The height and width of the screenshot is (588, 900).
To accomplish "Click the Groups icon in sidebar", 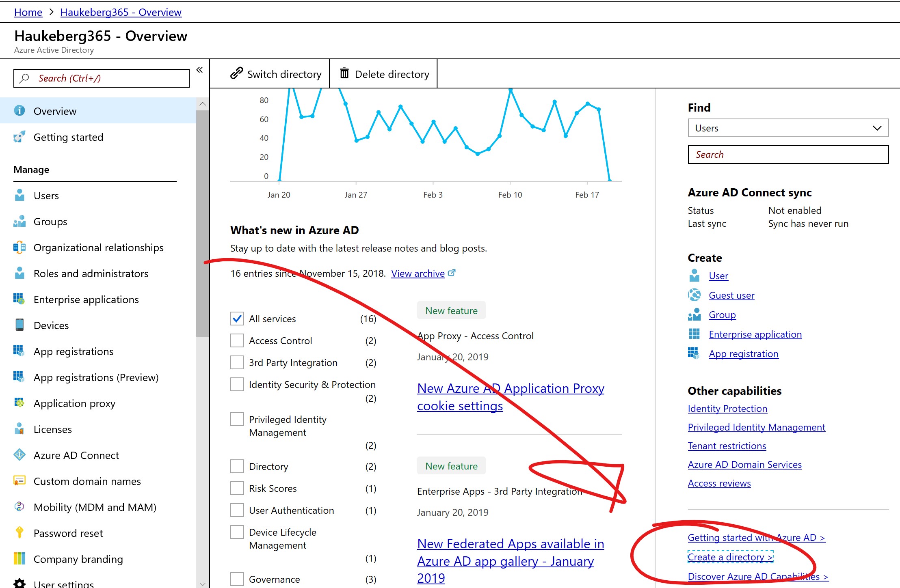I will 19,222.
